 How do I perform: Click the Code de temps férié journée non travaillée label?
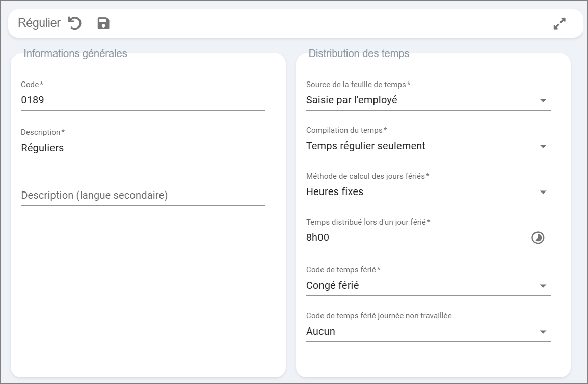[x=379, y=316]
